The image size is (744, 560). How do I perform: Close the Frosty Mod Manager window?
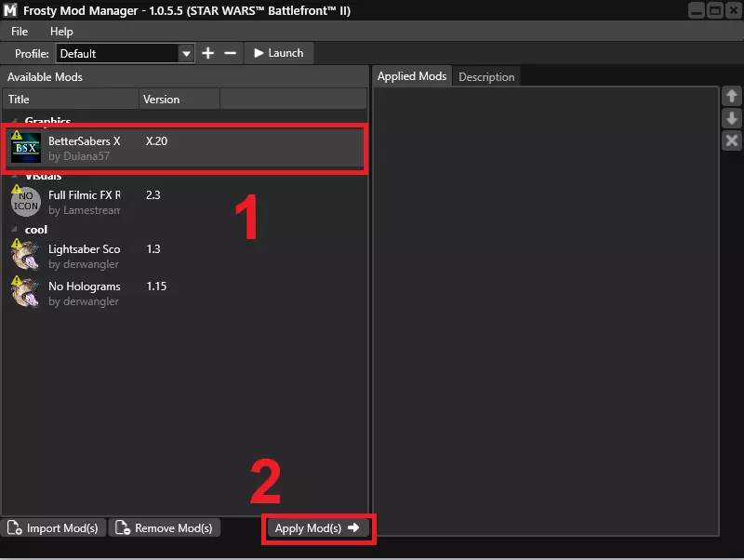[x=733, y=10]
